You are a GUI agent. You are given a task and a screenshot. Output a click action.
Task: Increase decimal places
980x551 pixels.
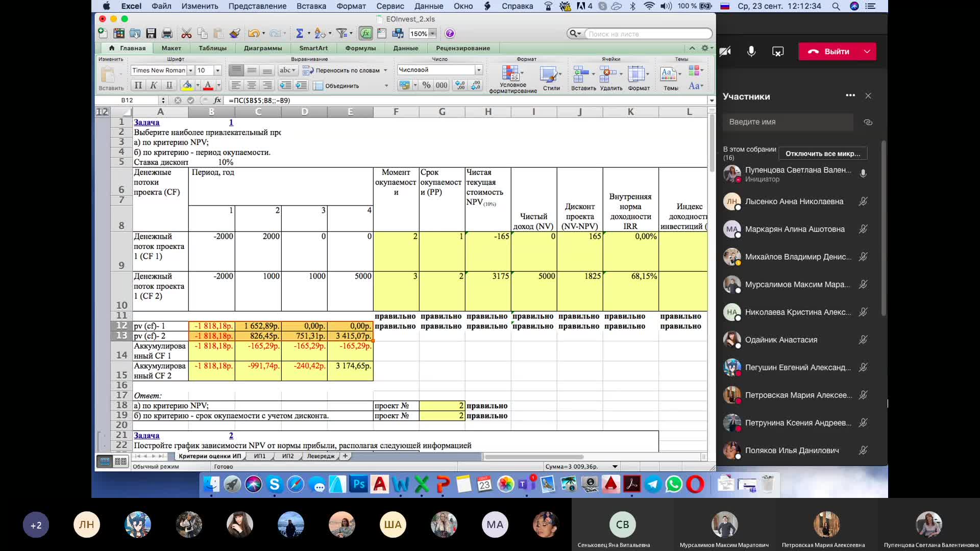(x=460, y=86)
